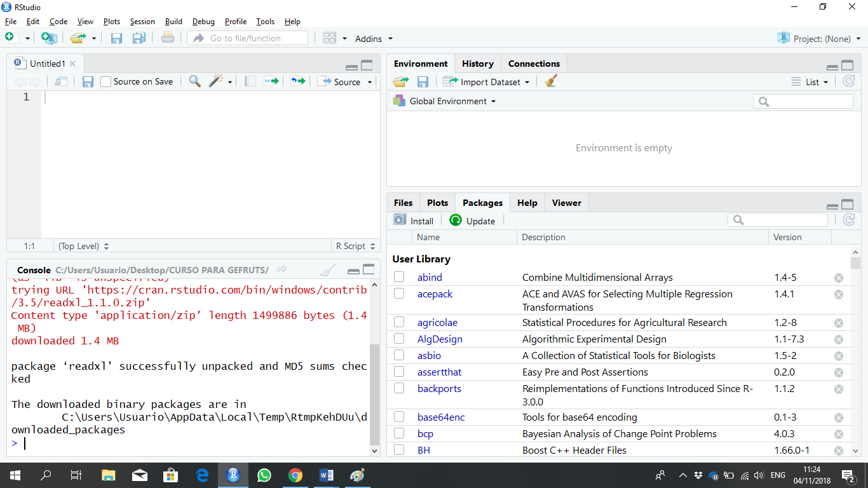Screen dimensions: 868x488
Task: Load the agricolae package via its checkbox
Action: pos(399,322)
